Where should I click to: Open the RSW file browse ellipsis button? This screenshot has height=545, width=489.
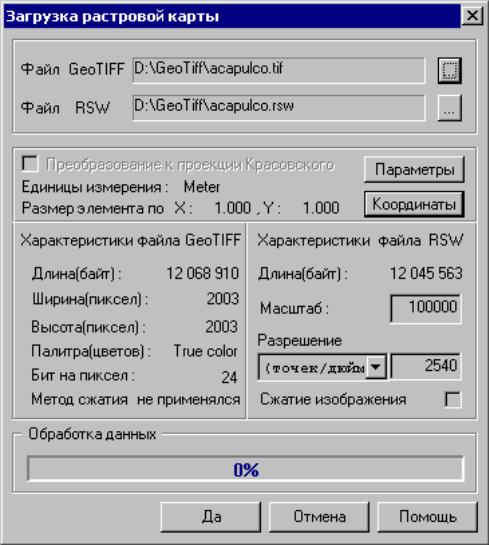pos(449,108)
